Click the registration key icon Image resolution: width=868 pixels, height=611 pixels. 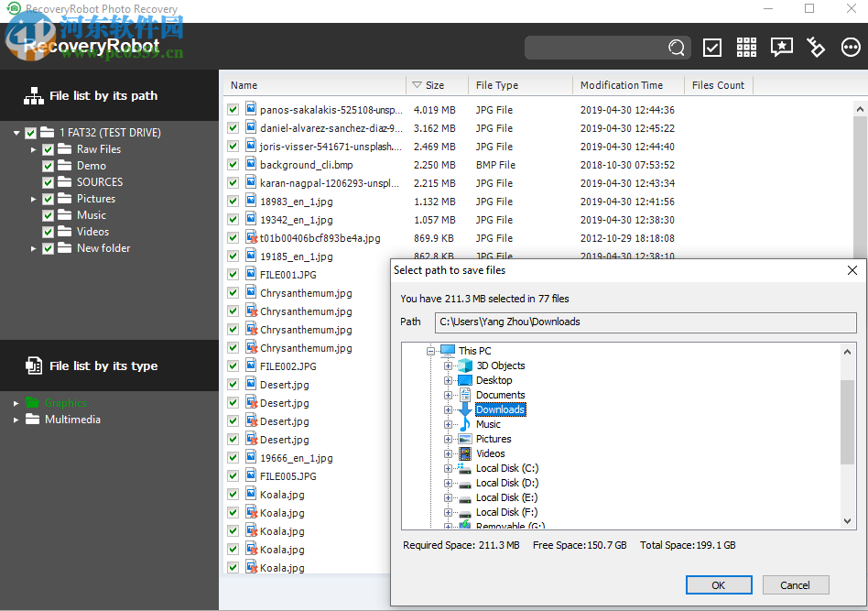(816, 47)
